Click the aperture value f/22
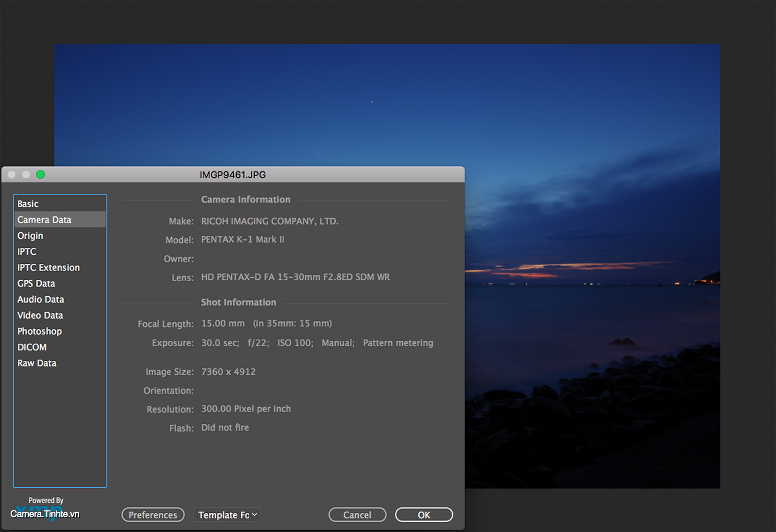This screenshot has width=776, height=532. (x=258, y=343)
